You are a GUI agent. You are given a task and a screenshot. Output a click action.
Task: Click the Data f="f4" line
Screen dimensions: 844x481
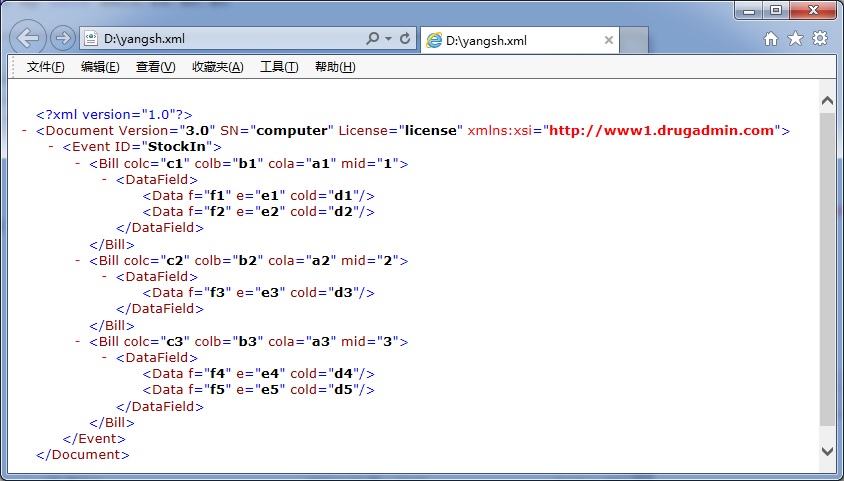[259, 373]
